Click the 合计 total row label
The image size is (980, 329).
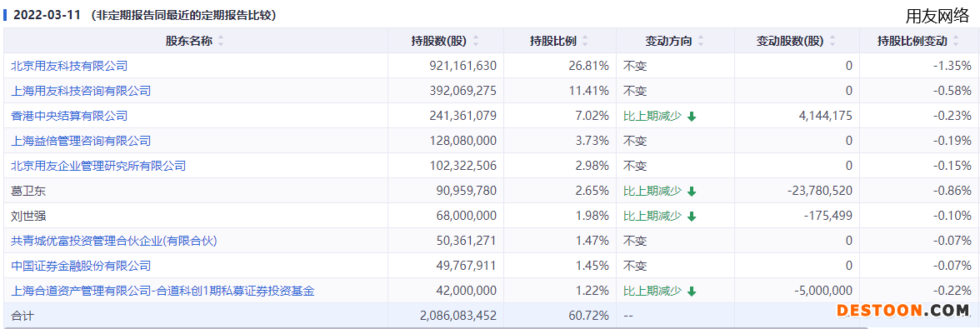pos(22,316)
